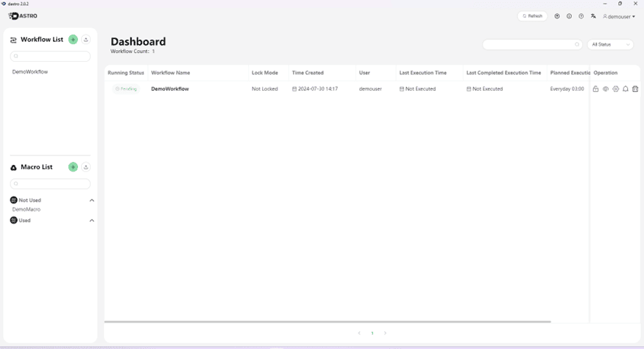Click the dashboard search input field
Viewport: 644px width, 349px height.
(528, 45)
